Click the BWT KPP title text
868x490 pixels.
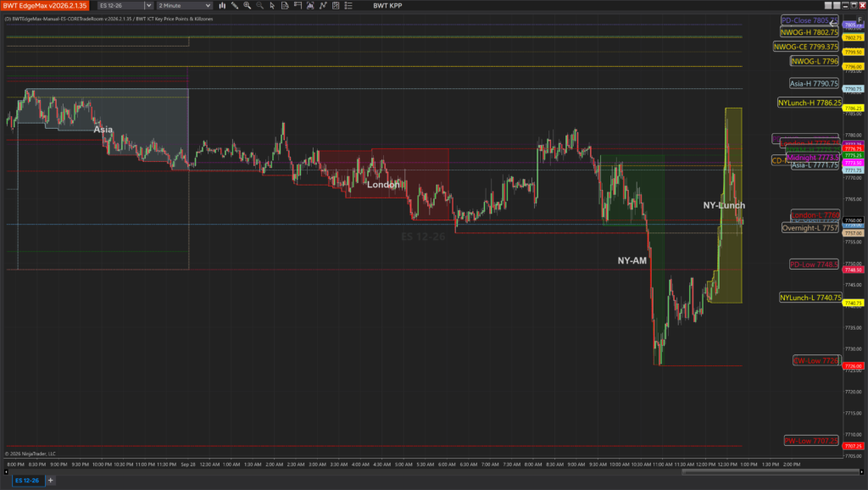click(387, 6)
